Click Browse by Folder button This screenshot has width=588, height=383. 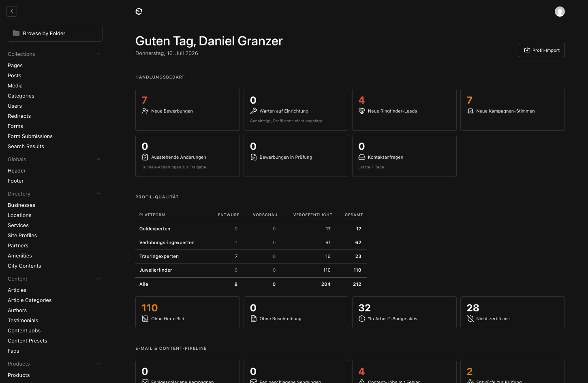coord(55,33)
